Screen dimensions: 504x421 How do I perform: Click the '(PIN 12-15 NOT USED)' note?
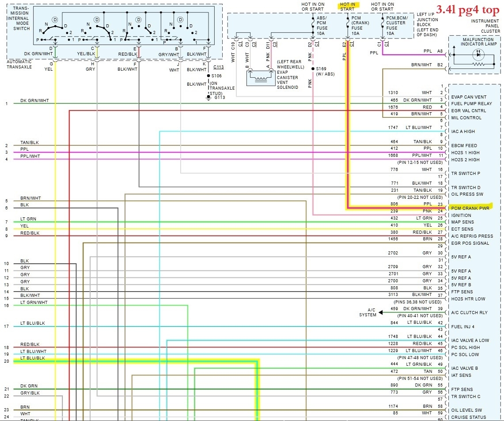[x=420, y=163]
